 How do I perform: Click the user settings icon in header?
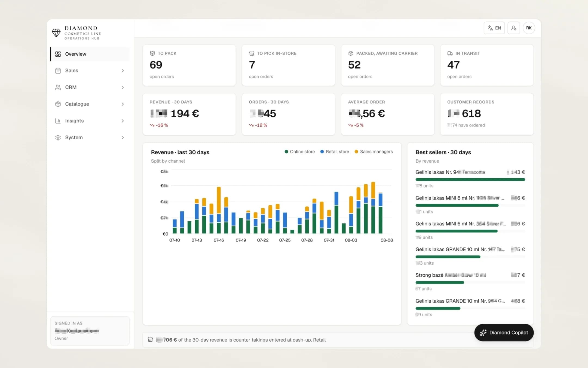(514, 28)
